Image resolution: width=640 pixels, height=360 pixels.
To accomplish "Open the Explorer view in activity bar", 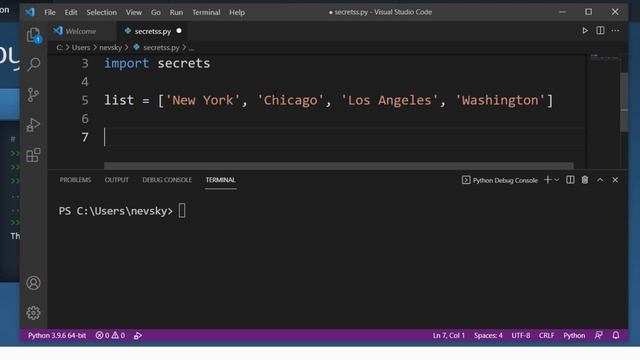I will tap(33, 35).
